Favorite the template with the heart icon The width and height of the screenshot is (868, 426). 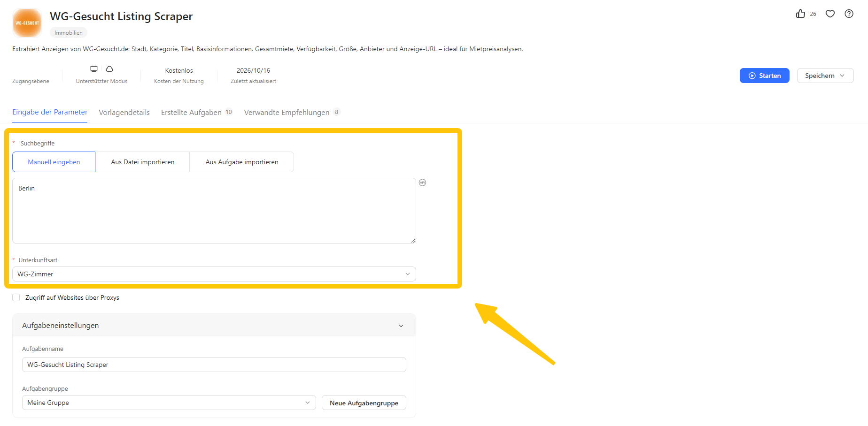click(830, 14)
